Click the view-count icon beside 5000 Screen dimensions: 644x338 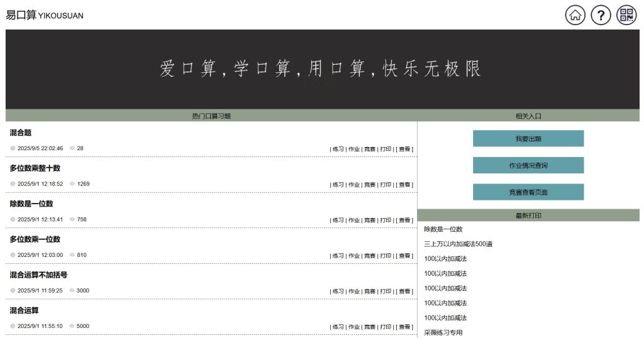click(x=72, y=326)
